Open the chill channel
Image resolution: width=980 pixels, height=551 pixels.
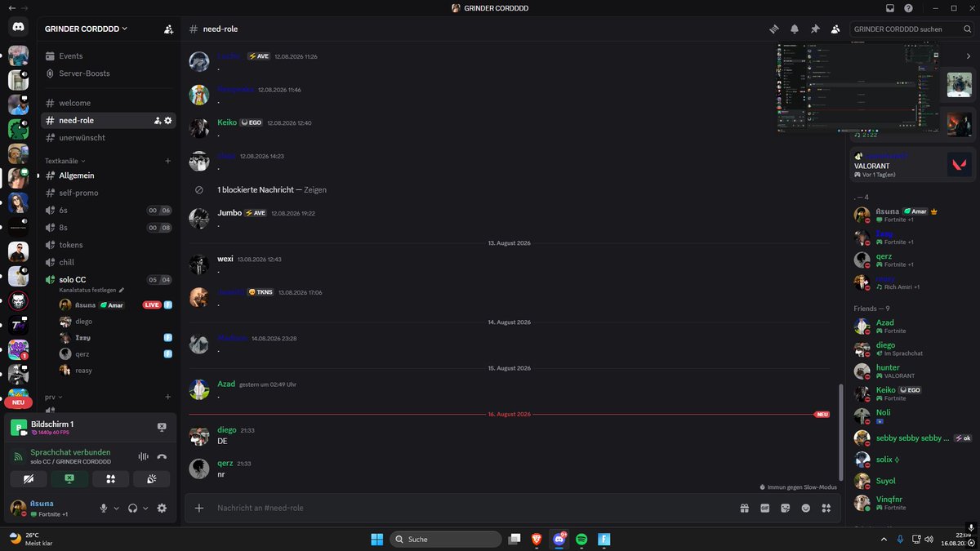click(x=109, y=262)
